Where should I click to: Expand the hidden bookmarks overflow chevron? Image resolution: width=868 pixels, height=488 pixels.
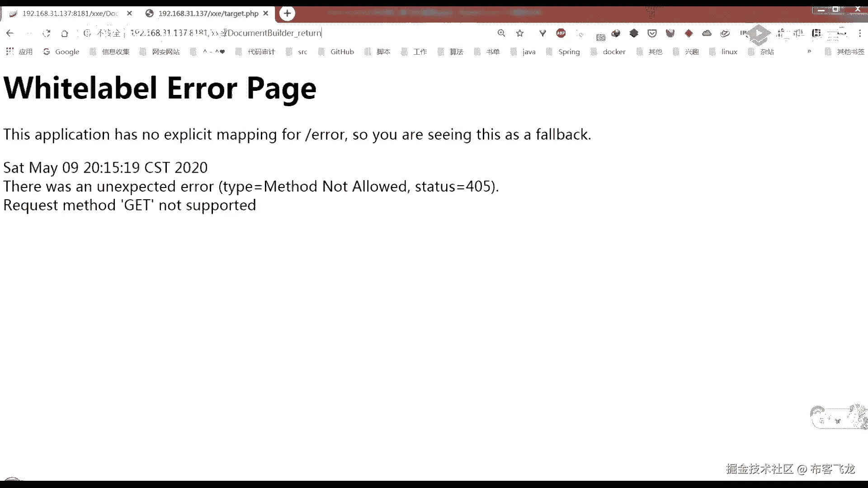(809, 52)
